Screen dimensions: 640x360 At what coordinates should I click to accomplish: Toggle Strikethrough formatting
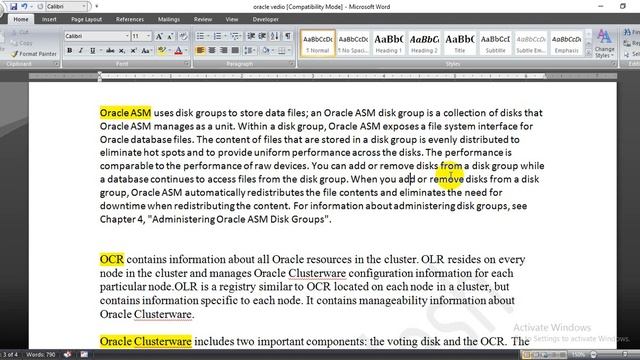(110, 51)
